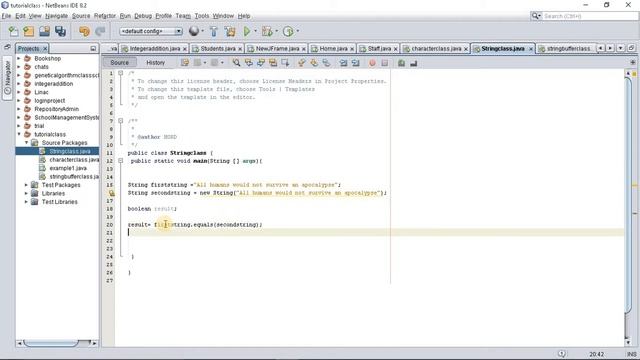Click the Stop Macro Recording icon

(x=384, y=63)
